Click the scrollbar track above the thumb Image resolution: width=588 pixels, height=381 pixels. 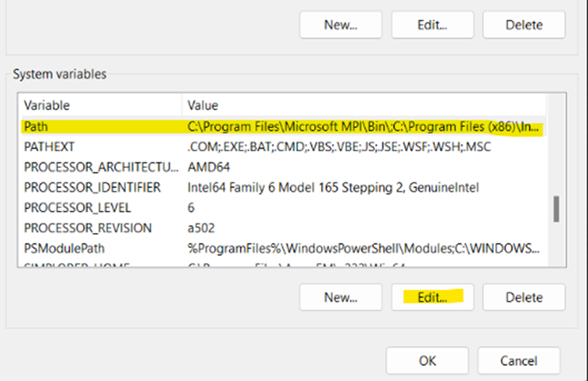click(x=556, y=143)
